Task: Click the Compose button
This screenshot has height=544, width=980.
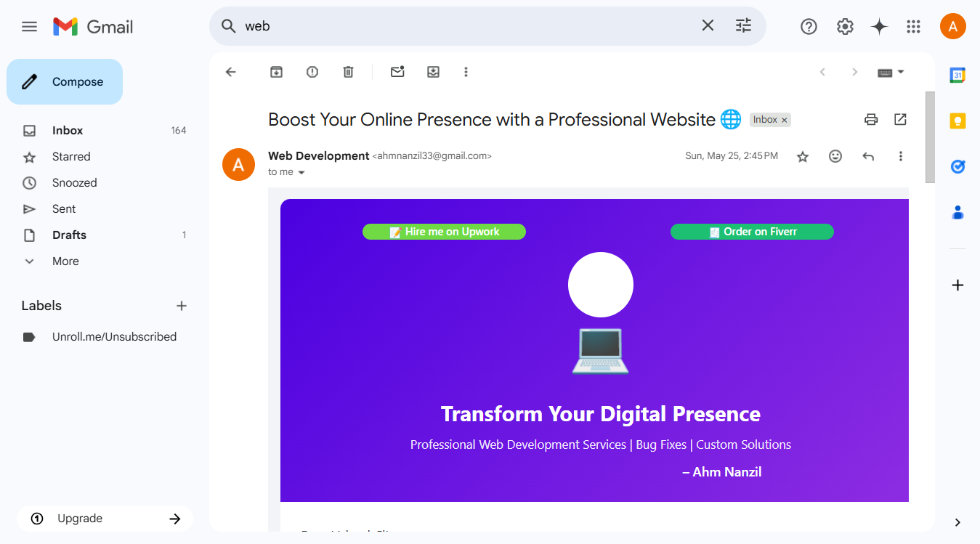Action: (65, 82)
